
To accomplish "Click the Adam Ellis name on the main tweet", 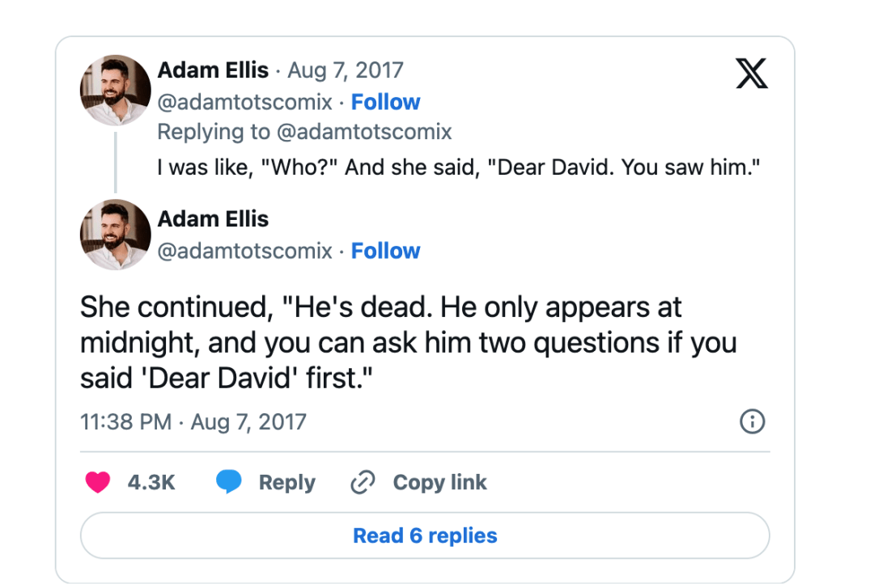I will tap(213, 219).
